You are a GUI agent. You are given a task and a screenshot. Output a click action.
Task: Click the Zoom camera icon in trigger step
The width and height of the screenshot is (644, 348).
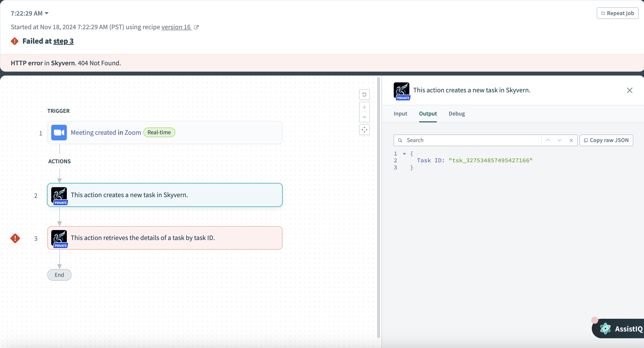click(x=59, y=132)
